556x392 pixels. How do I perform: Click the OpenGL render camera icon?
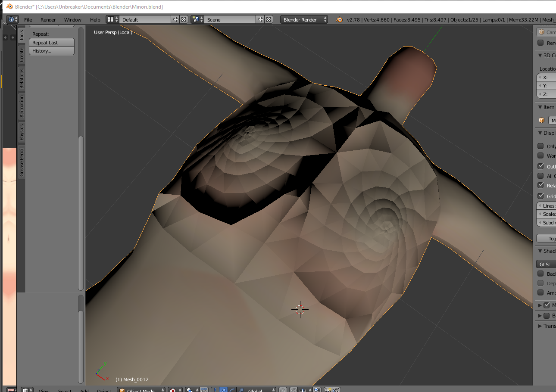[x=328, y=389]
